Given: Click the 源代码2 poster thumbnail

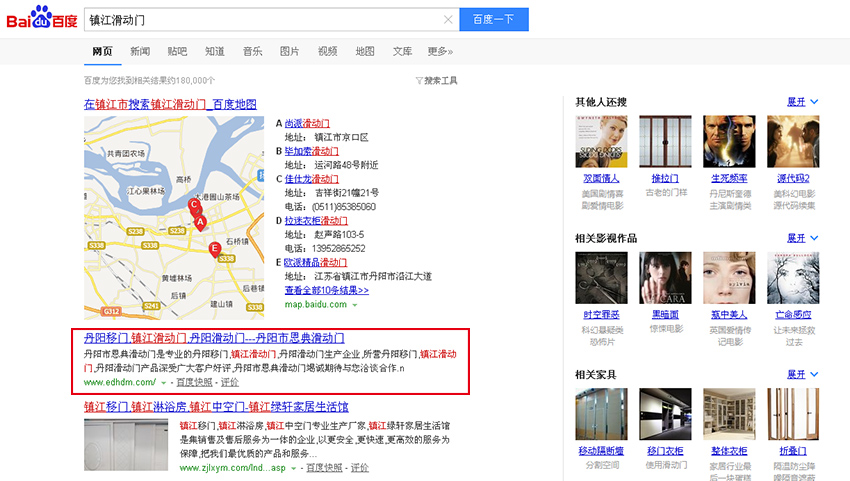Looking at the screenshot, I should point(793,141).
